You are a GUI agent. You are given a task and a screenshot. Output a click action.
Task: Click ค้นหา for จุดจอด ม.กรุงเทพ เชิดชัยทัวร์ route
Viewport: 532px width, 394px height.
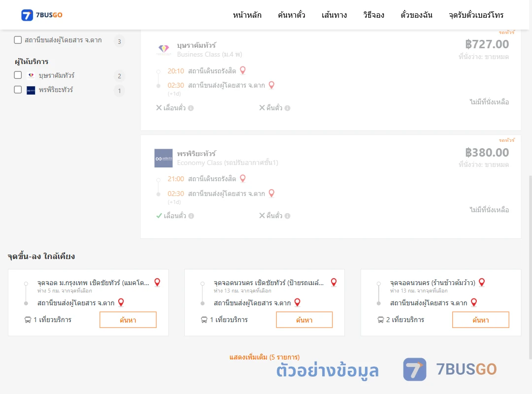pos(128,320)
